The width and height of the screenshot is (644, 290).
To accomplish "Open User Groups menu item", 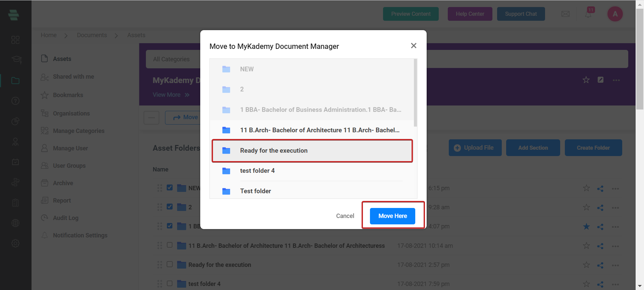I will [63, 166].
